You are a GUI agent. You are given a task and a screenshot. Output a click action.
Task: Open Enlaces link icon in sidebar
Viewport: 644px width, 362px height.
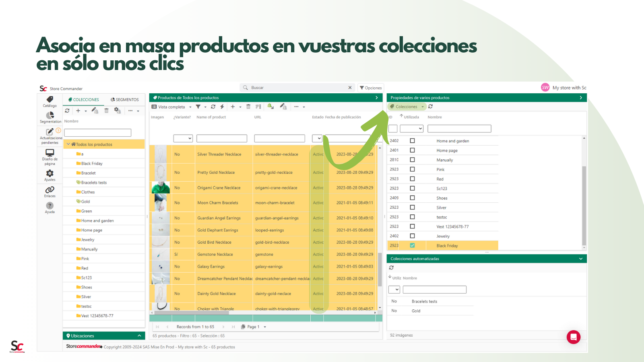(x=50, y=192)
